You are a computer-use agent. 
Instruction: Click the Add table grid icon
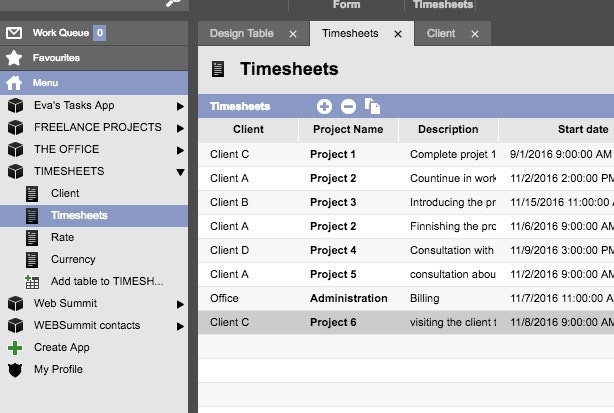(x=33, y=282)
